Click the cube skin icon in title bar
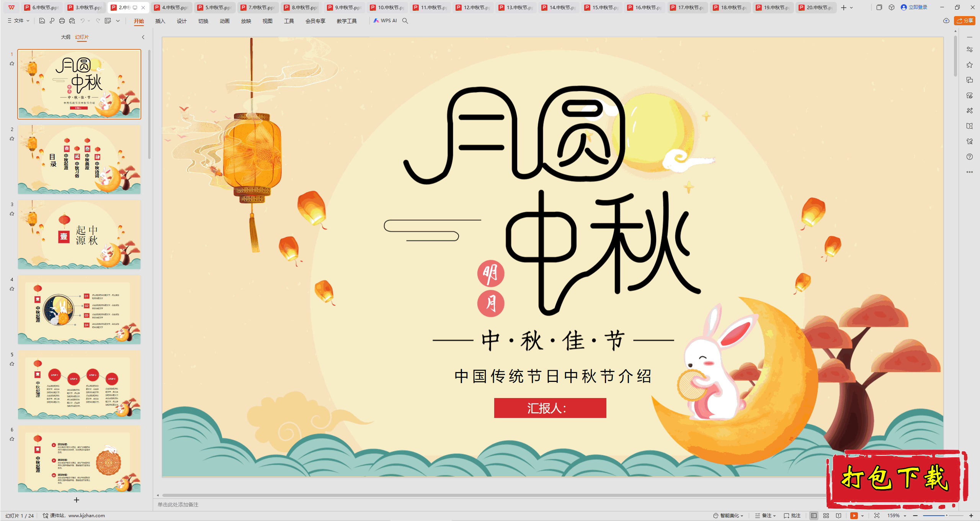The image size is (980, 521). (892, 7)
